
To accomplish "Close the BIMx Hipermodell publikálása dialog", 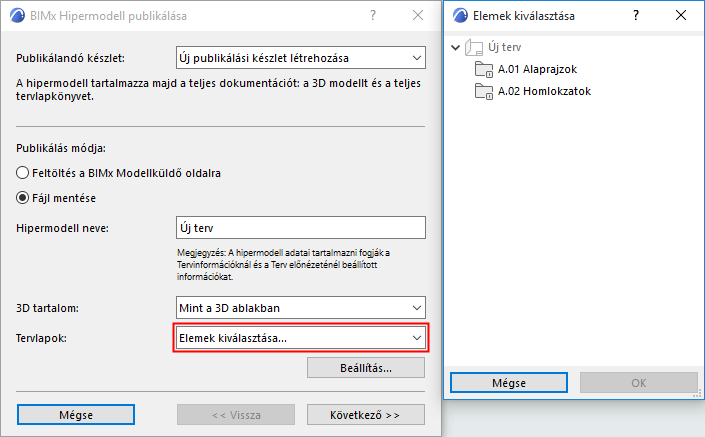I will tap(418, 15).
